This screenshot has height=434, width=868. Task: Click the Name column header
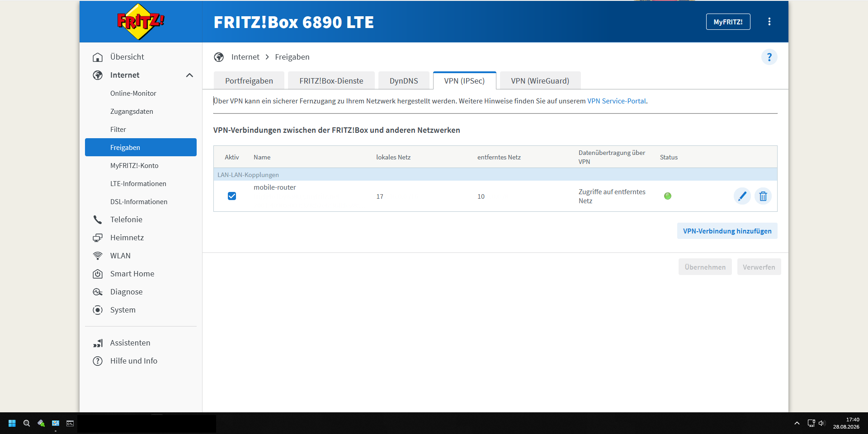262,157
